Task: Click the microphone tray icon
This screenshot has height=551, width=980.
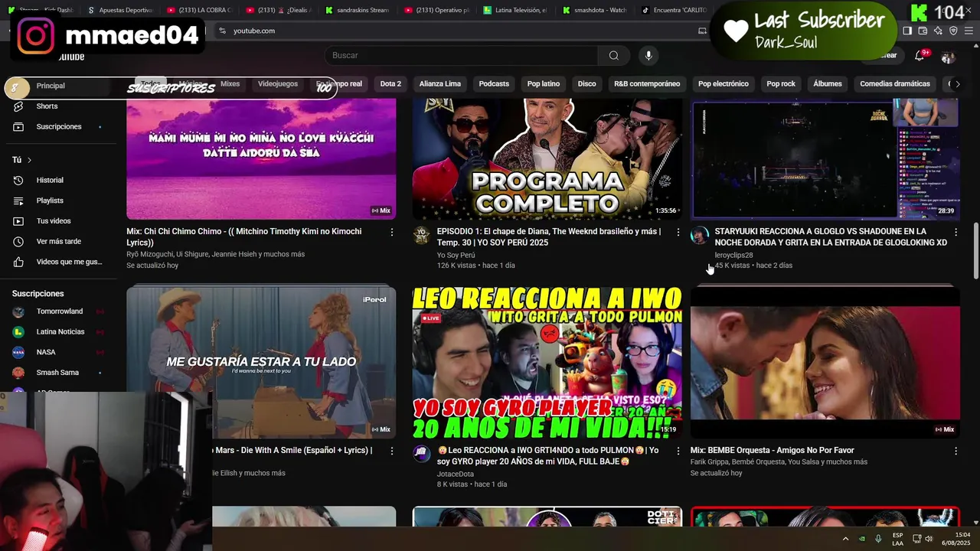Action: click(878, 539)
